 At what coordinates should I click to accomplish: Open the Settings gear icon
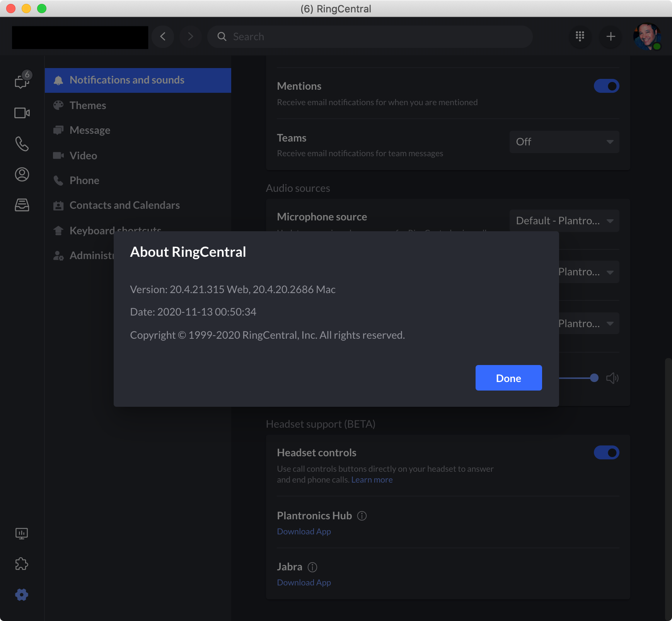[x=22, y=595]
